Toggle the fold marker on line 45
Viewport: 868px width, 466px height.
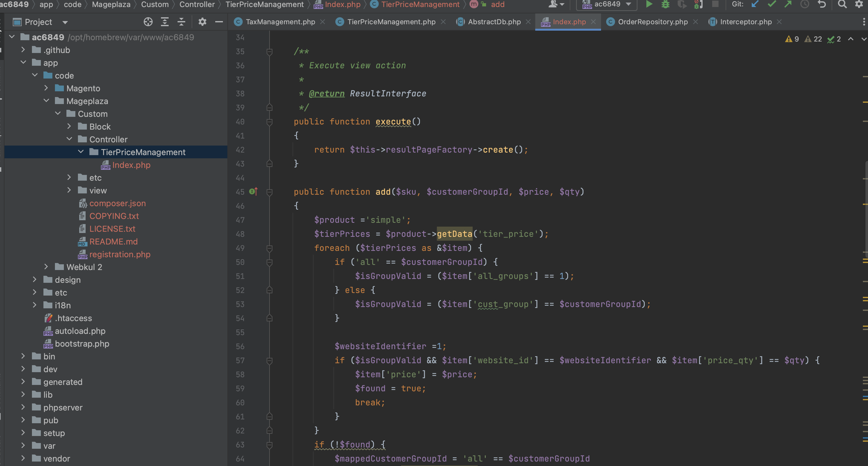269,192
